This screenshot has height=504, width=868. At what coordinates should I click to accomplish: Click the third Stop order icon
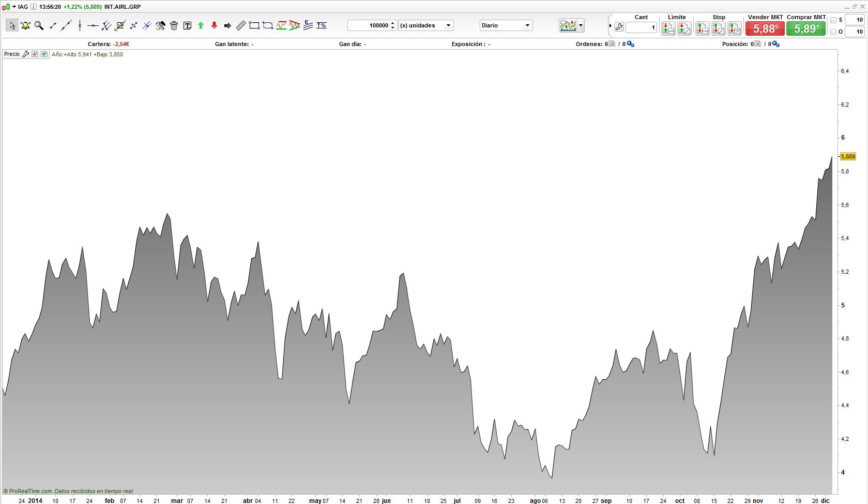[734, 28]
